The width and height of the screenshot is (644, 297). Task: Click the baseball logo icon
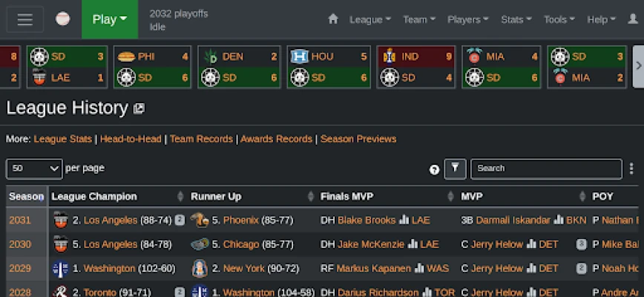[63, 19]
